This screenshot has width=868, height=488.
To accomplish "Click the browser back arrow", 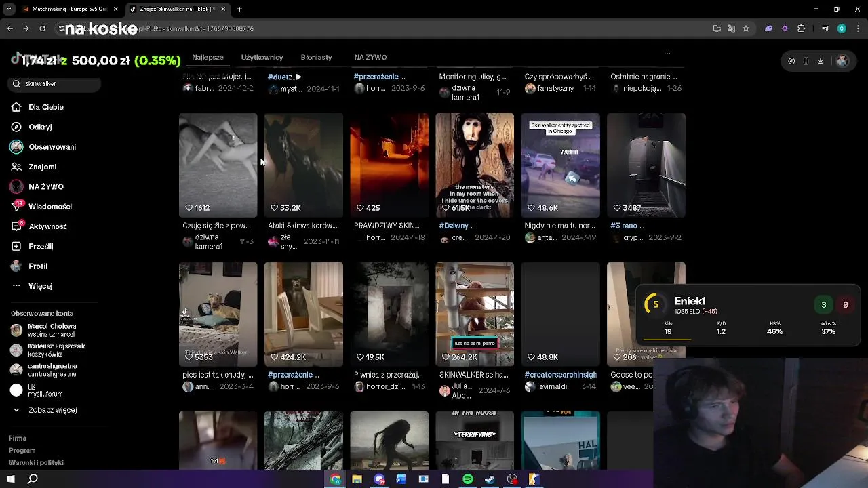I will [9, 28].
